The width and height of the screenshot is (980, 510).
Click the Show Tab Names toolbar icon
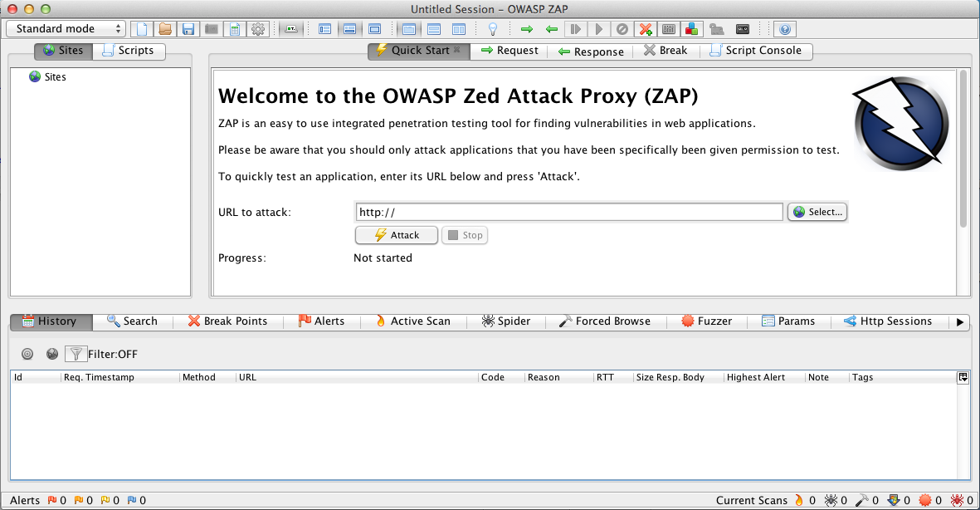tap(291, 29)
